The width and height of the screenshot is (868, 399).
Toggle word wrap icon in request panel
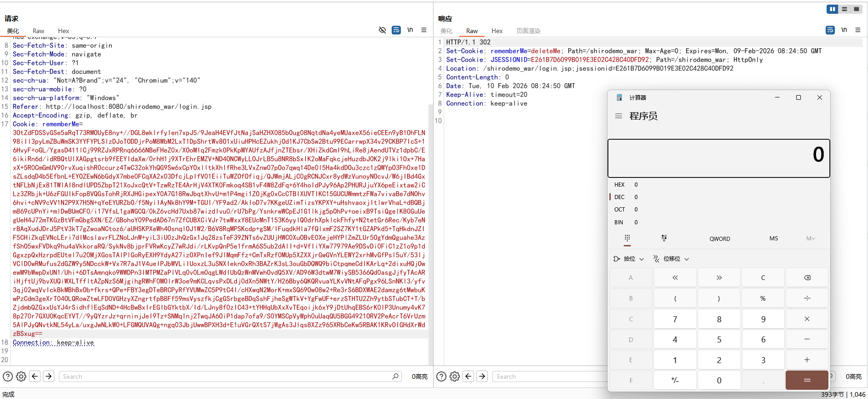click(x=396, y=30)
